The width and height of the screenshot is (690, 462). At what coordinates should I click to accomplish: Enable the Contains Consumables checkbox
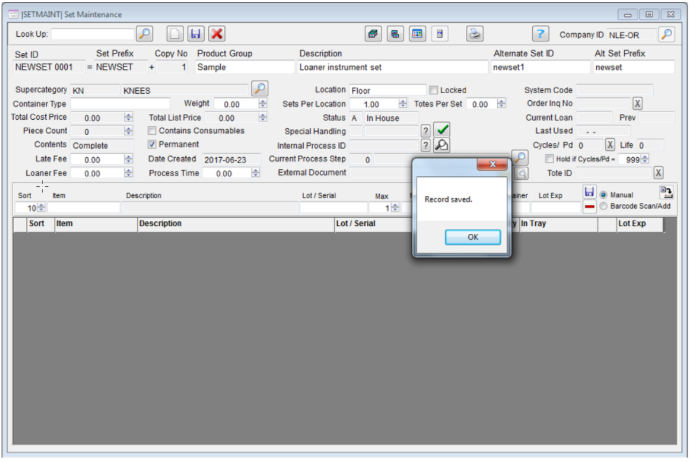[x=153, y=131]
